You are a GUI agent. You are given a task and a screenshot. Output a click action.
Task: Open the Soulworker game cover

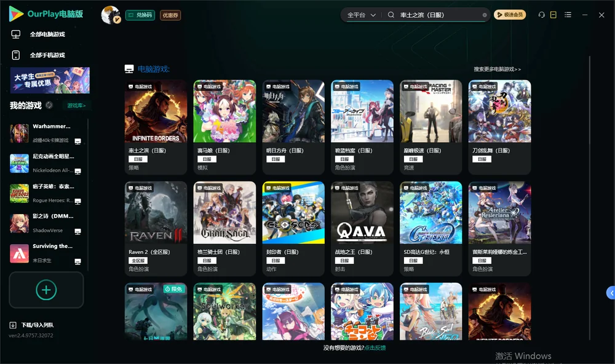[x=224, y=312]
